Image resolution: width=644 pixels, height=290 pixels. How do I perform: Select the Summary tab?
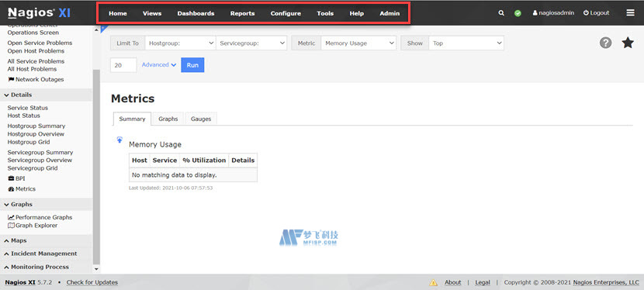[132, 119]
